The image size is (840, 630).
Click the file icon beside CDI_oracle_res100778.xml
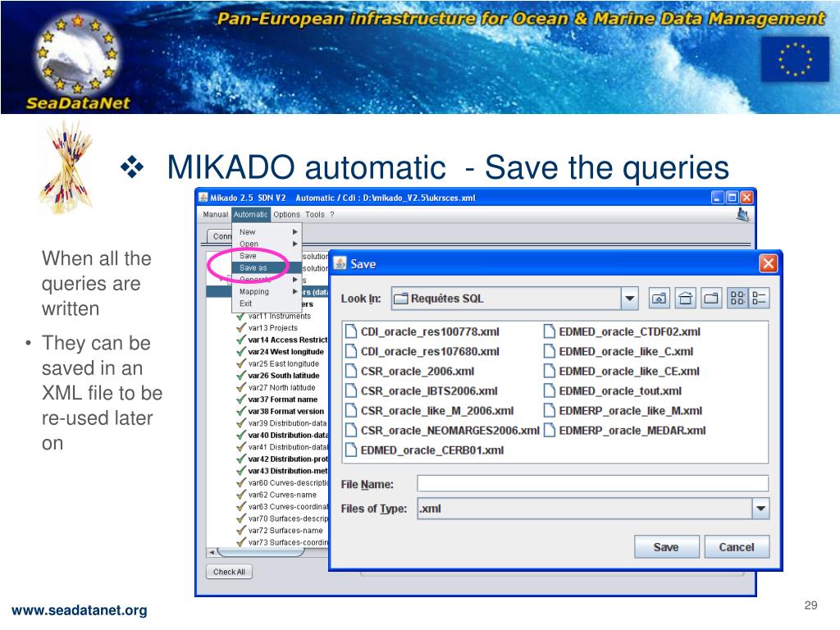[351, 331]
